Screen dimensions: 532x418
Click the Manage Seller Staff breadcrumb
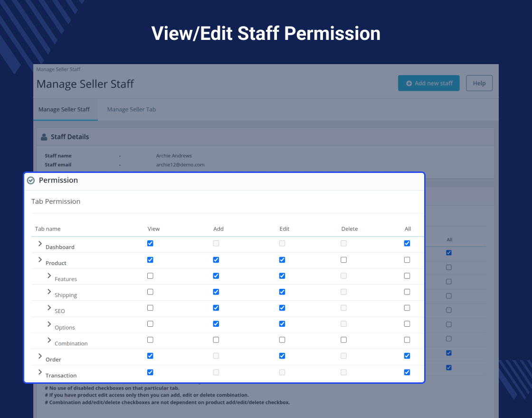pos(58,69)
